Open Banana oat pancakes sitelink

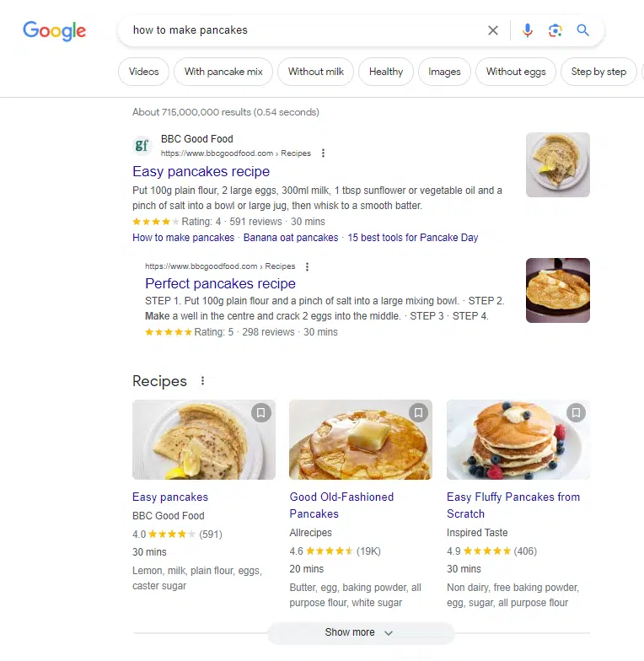pos(291,238)
